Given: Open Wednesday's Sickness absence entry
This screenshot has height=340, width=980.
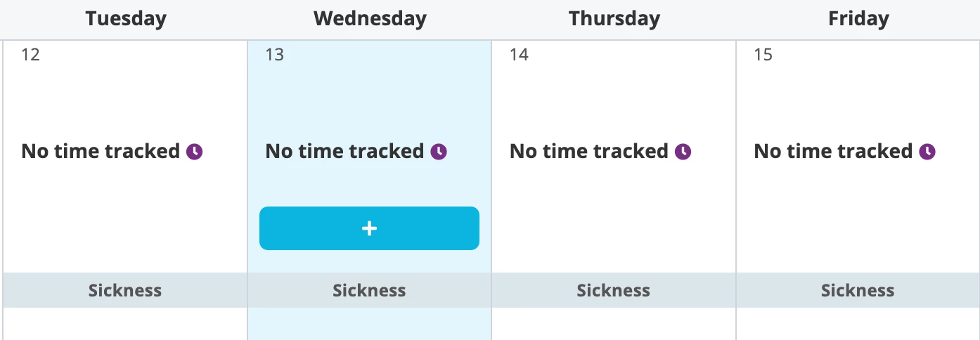Looking at the screenshot, I should [369, 290].
